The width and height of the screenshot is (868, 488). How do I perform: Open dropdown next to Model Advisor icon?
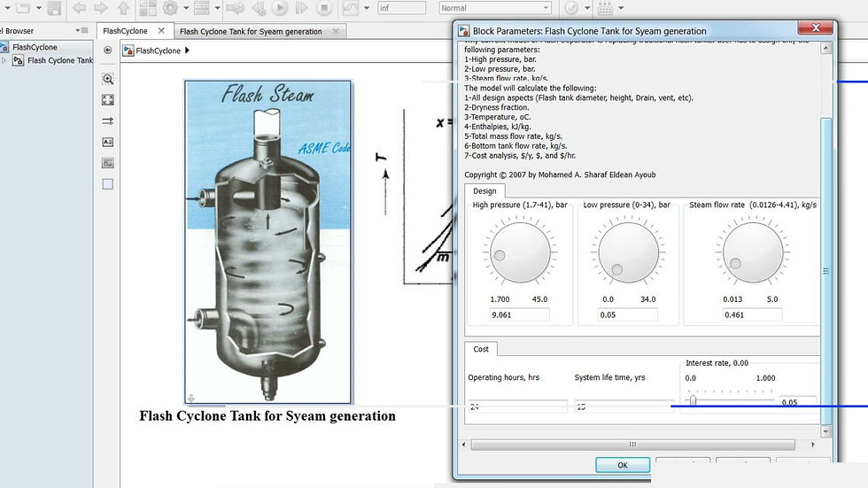587,8
